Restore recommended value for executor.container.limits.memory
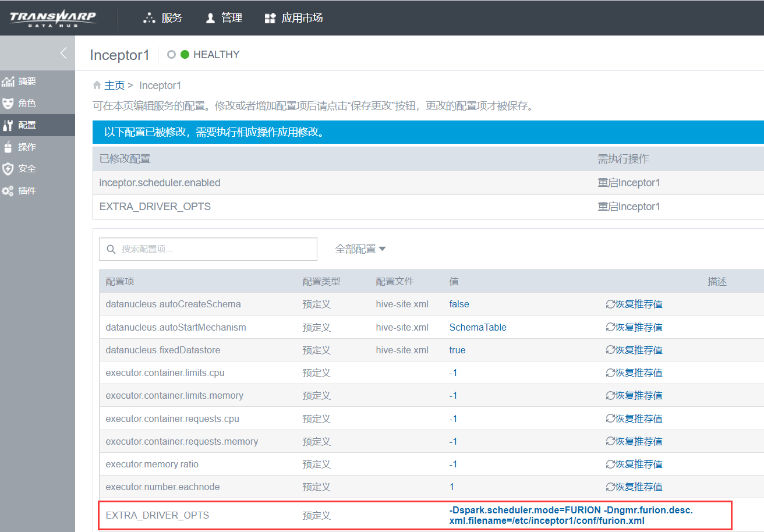Viewport: 764px width, 532px height. pos(634,395)
